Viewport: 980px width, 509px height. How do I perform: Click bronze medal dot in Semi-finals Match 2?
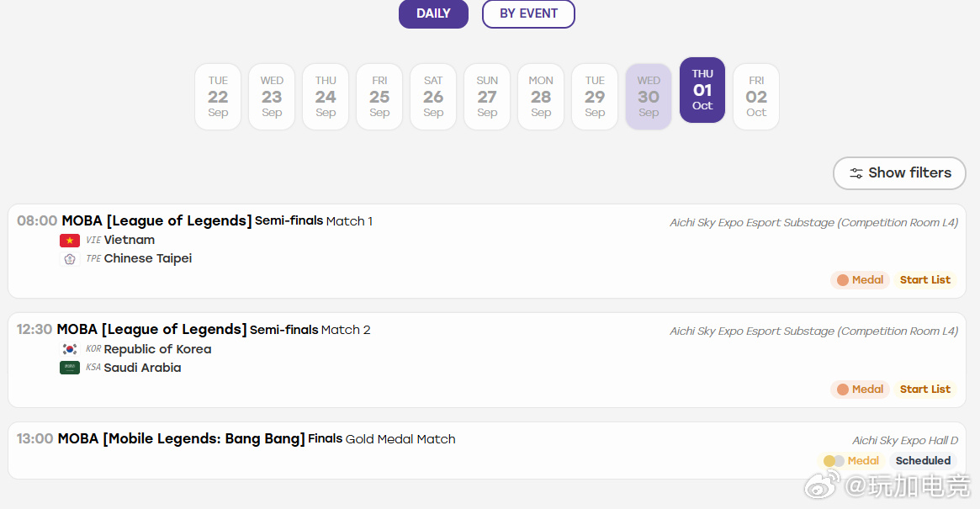[843, 390]
